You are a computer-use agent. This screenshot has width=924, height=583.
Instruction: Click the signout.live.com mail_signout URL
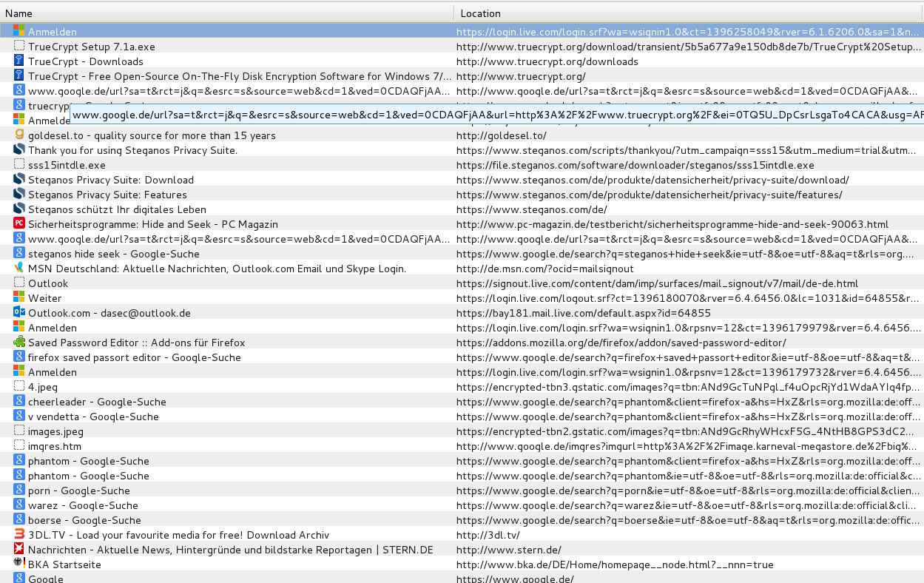[x=657, y=283]
